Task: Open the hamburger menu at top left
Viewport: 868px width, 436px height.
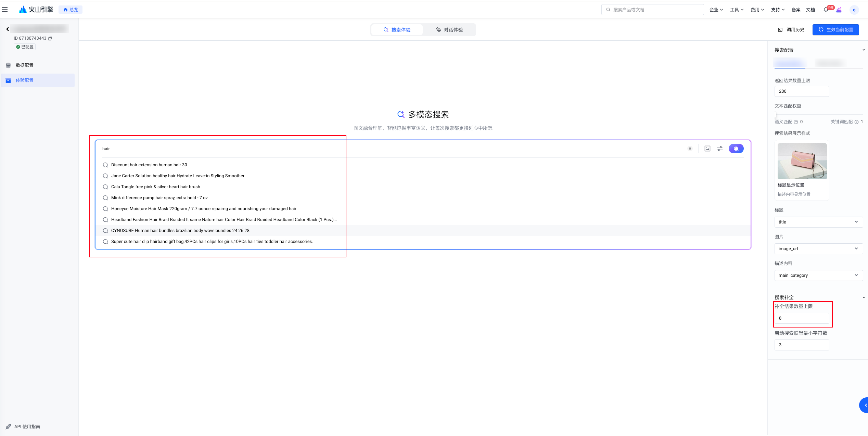Action: 5,10
